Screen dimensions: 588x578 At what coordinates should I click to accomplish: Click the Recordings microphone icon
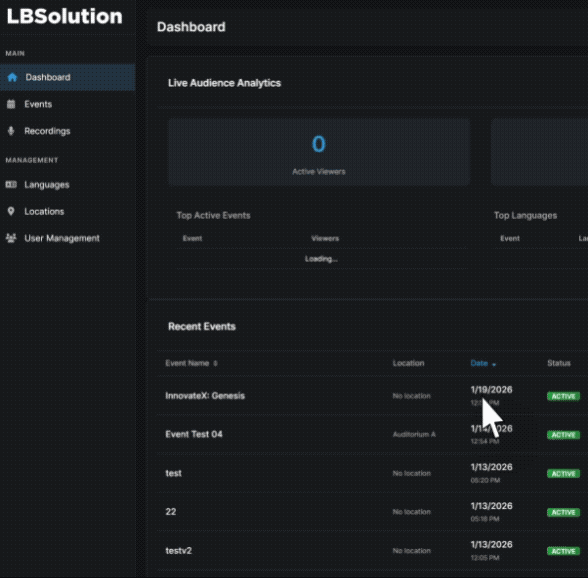[x=11, y=131]
